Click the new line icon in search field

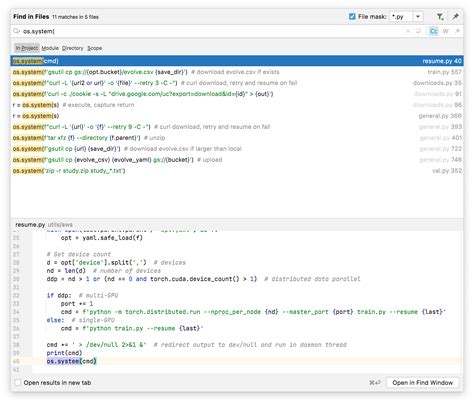[418, 31]
